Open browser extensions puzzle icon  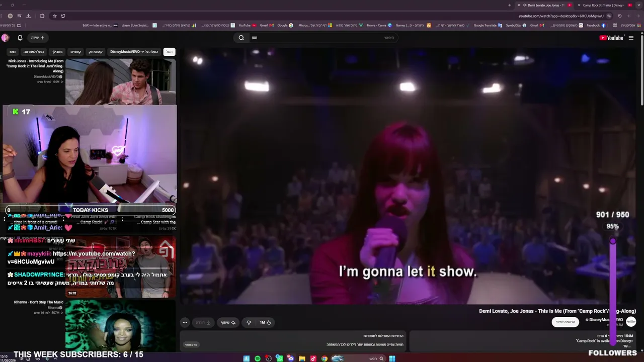42,16
